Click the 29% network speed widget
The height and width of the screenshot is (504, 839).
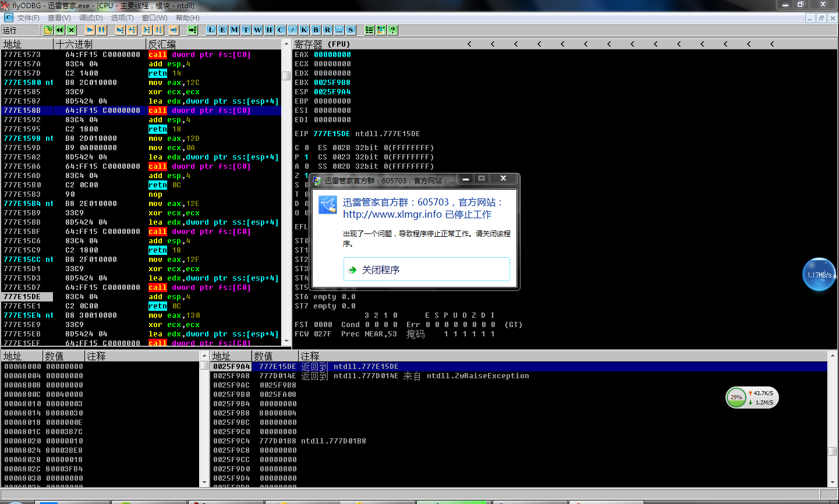point(752,397)
